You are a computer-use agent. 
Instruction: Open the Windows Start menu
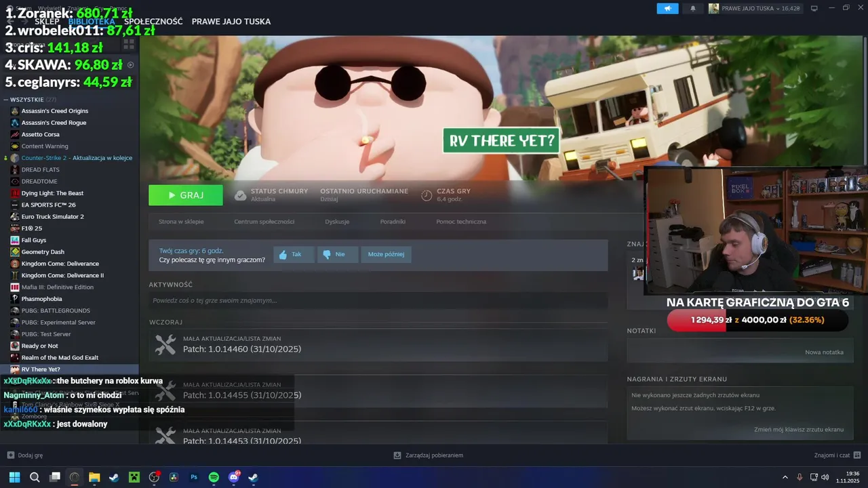click(14, 477)
